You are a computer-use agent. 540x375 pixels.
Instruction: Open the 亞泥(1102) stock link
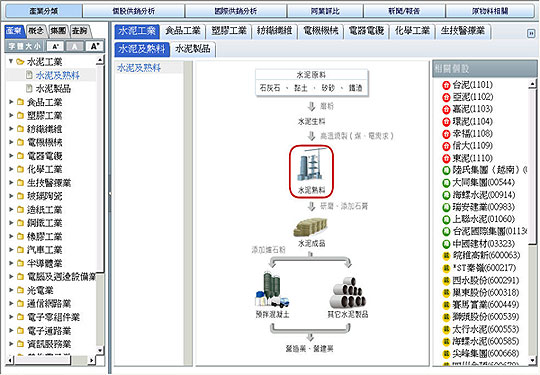pyautogui.click(x=472, y=97)
